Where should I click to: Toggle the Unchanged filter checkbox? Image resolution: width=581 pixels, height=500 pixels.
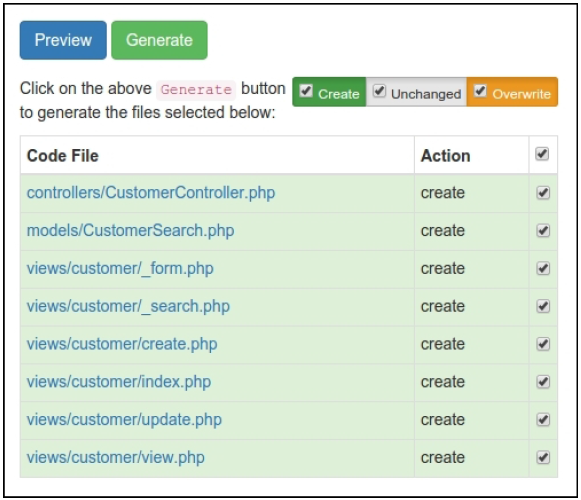point(379,91)
